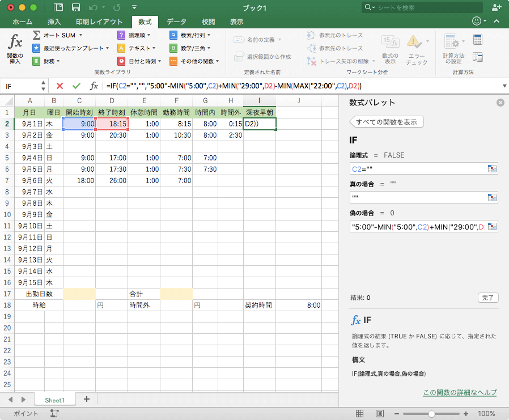Click the Save icon in title bar
The image size is (509, 420).
(75, 7)
